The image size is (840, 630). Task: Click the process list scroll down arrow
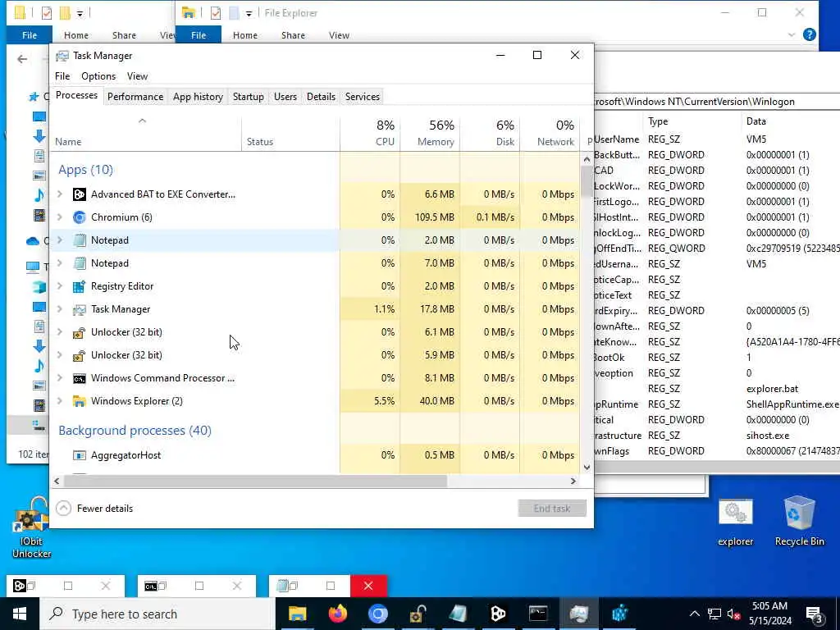(x=587, y=467)
